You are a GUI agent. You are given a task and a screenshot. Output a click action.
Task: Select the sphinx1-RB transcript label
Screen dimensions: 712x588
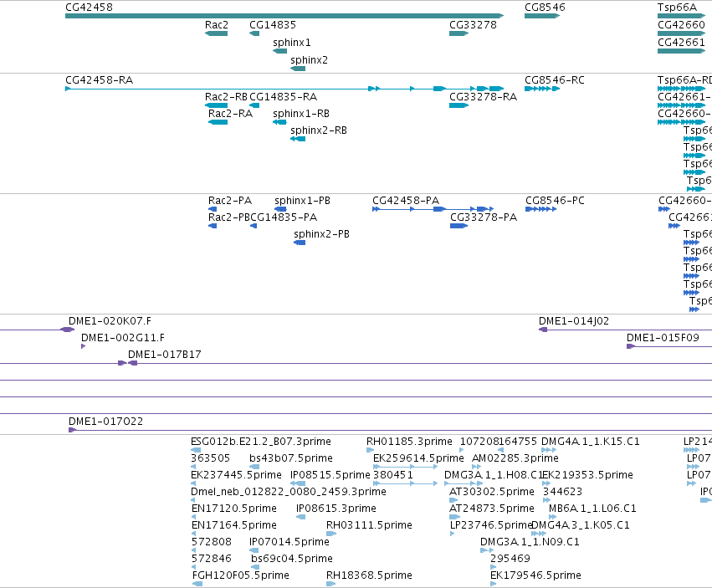tap(301, 114)
